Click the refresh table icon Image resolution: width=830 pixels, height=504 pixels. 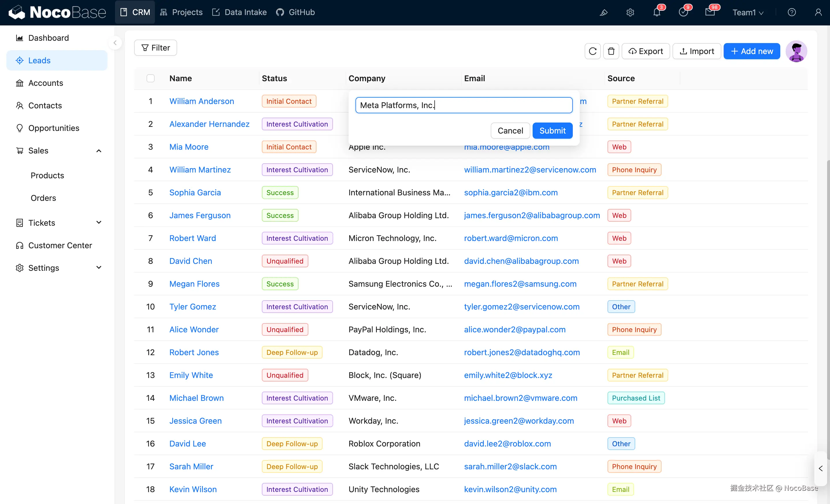point(592,51)
